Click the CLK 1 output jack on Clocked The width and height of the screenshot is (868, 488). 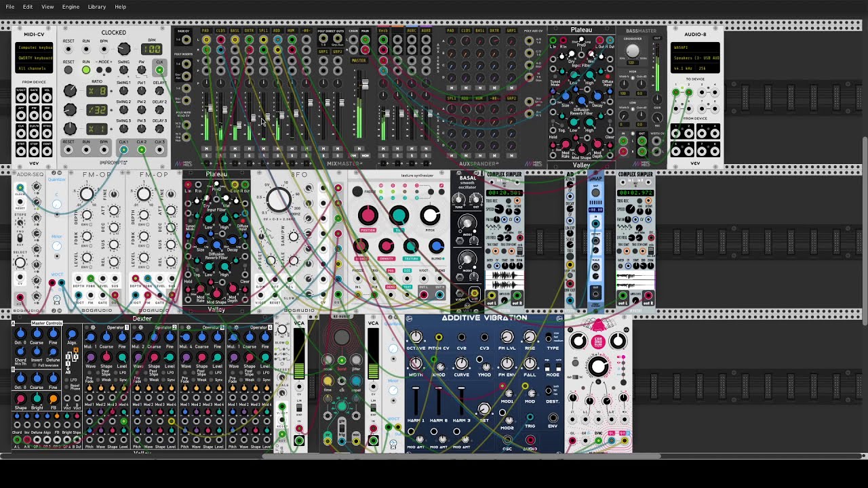point(123,150)
